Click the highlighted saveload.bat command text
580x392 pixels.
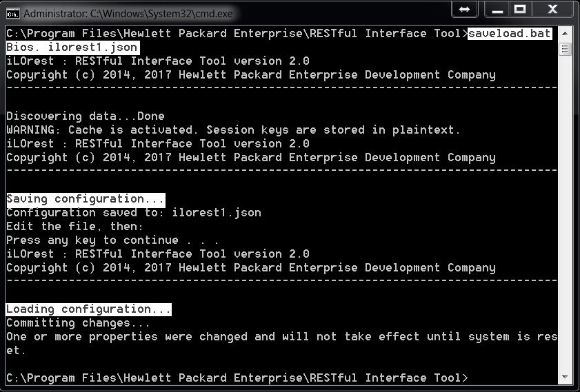point(510,34)
